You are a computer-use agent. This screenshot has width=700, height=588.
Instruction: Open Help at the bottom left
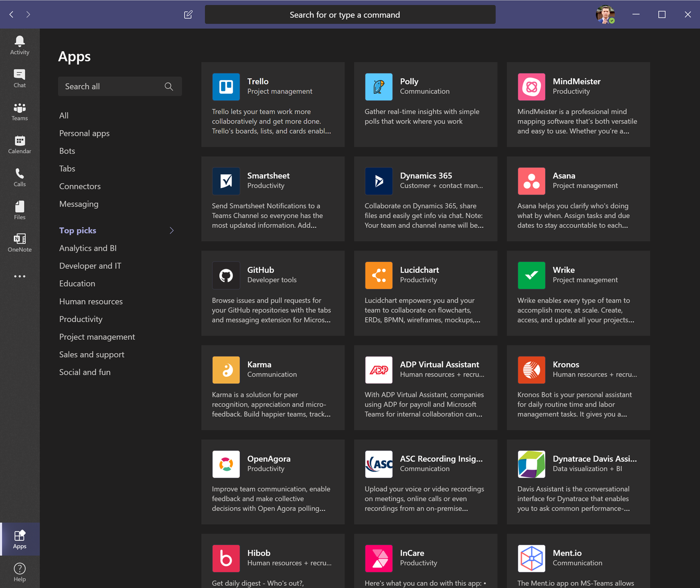[x=20, y=572]
